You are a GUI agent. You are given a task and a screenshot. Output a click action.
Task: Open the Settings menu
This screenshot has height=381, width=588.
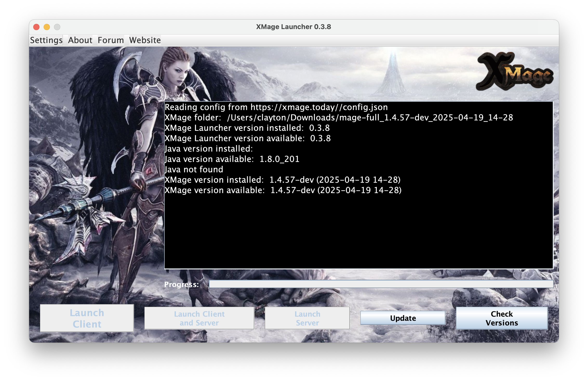click(x=46, y=40)
